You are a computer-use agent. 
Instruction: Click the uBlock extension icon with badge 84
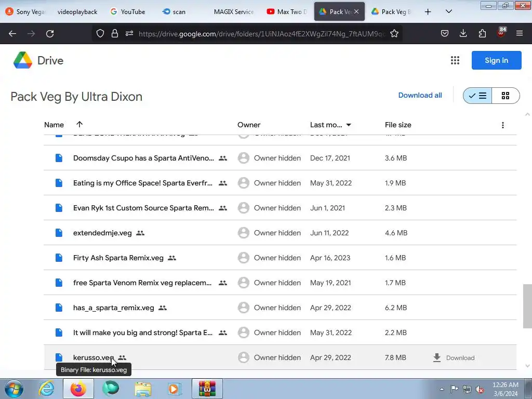point(501,33)
